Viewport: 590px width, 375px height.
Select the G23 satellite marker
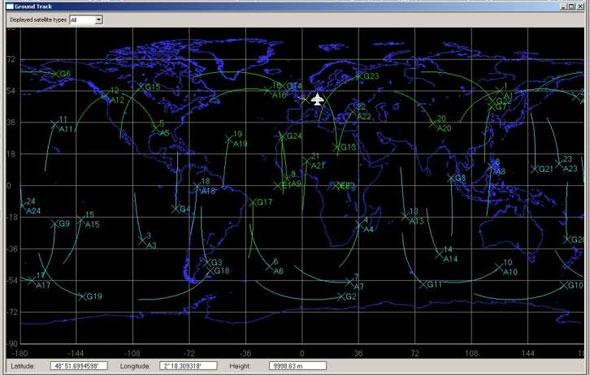[x=358, y=77]
